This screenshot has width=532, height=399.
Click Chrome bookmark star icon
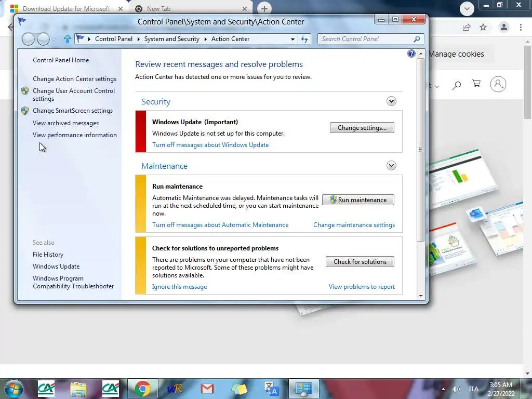[x=483, y=27]
